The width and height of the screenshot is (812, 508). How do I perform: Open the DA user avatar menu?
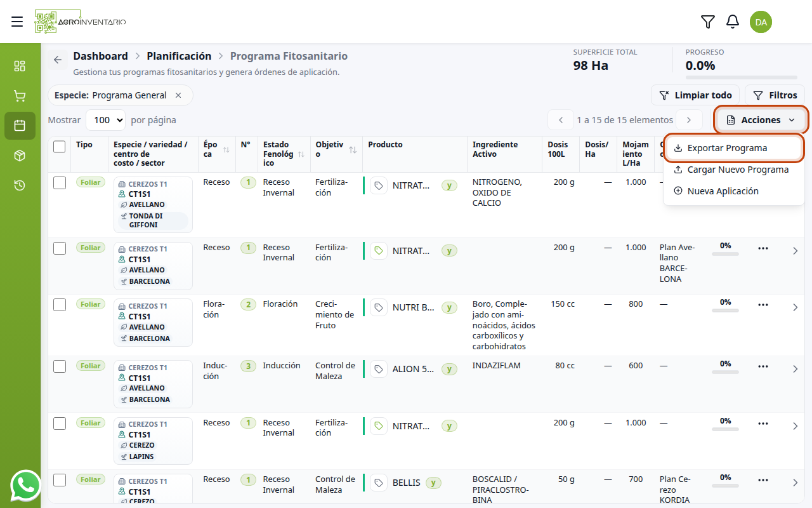tap(761, 22)
